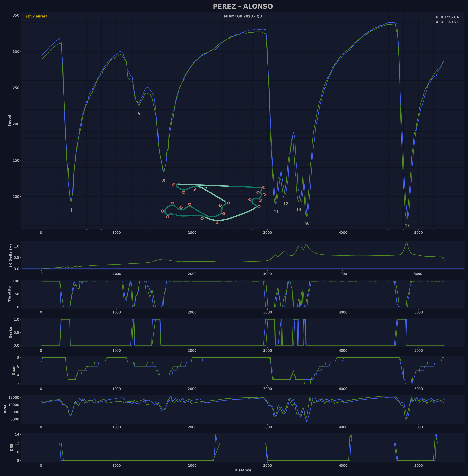The image size is (468, 476).
Task: Click the green ALO legend line swatch
Action: (x=429, y=22)
